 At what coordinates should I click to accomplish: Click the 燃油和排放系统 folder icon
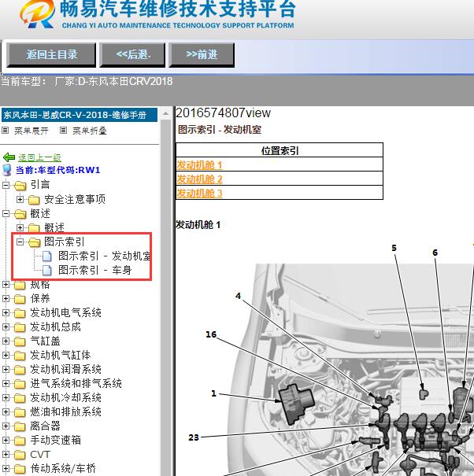[20, 412]
